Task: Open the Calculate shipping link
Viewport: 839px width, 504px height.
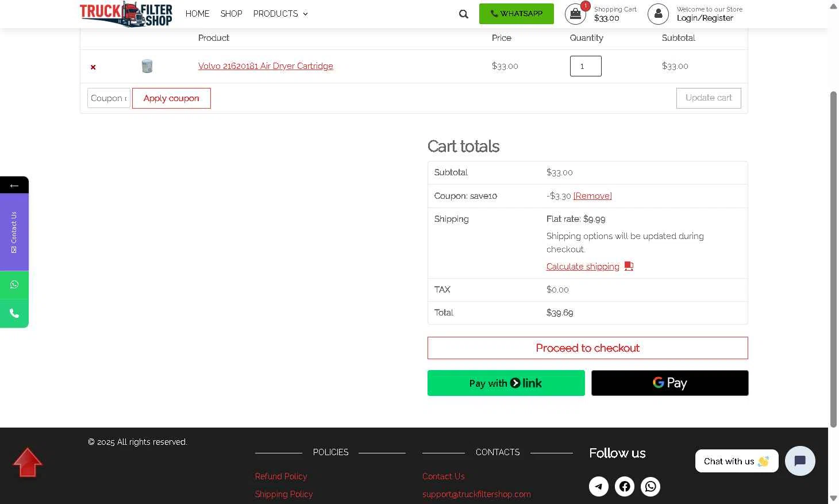Action: [x=583, y=267]
